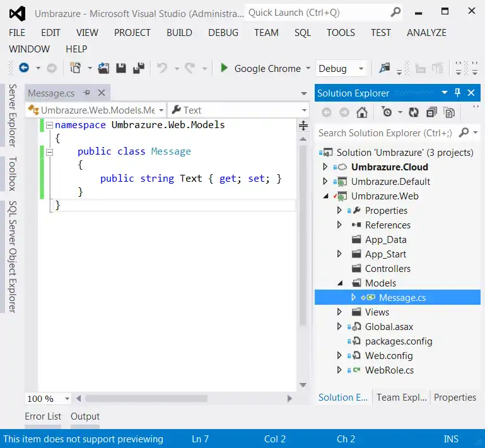Open the FILE menu
This screenshot has width=485, height=448.
click(x=17, y=32)
